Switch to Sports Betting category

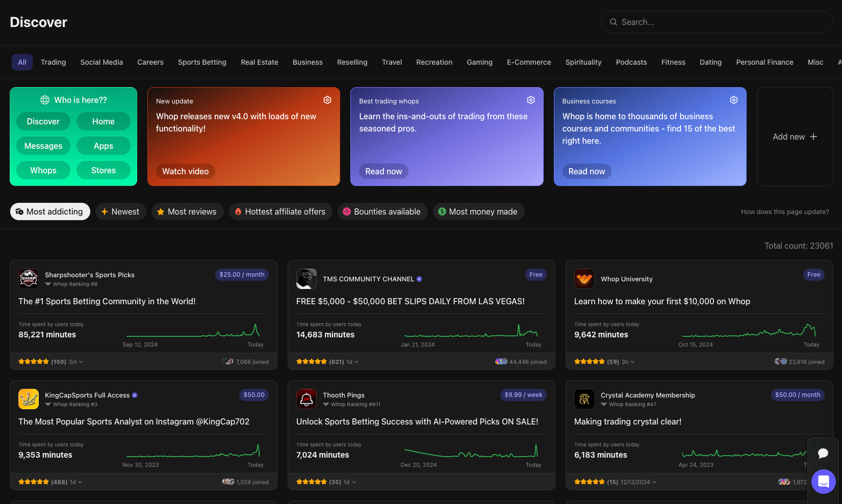pyautogui.click(x=202, y=62)
